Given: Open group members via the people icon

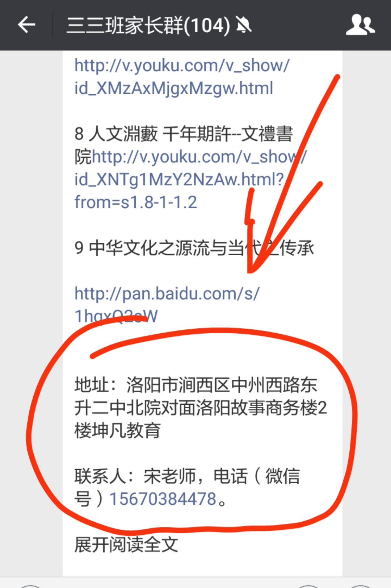Looking at the screenshot, I should (360, 25).
